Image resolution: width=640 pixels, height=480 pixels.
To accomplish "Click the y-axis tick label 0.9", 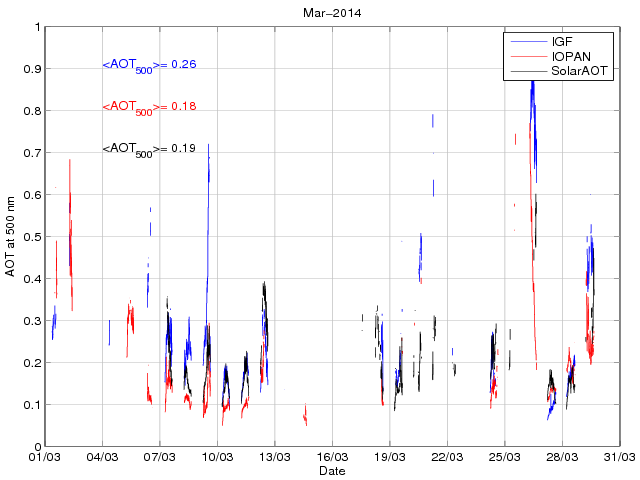I will point(32,69).
